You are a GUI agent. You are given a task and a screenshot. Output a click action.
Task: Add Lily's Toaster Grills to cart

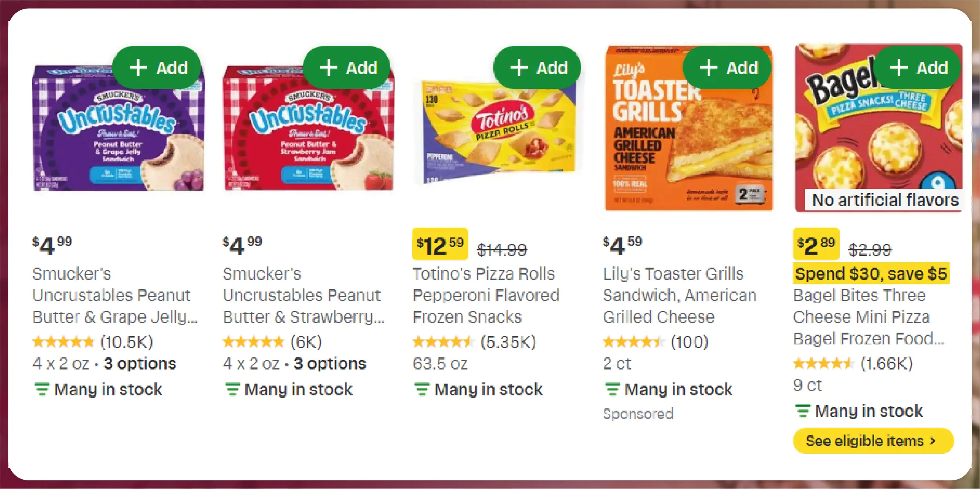coord(728,68)
